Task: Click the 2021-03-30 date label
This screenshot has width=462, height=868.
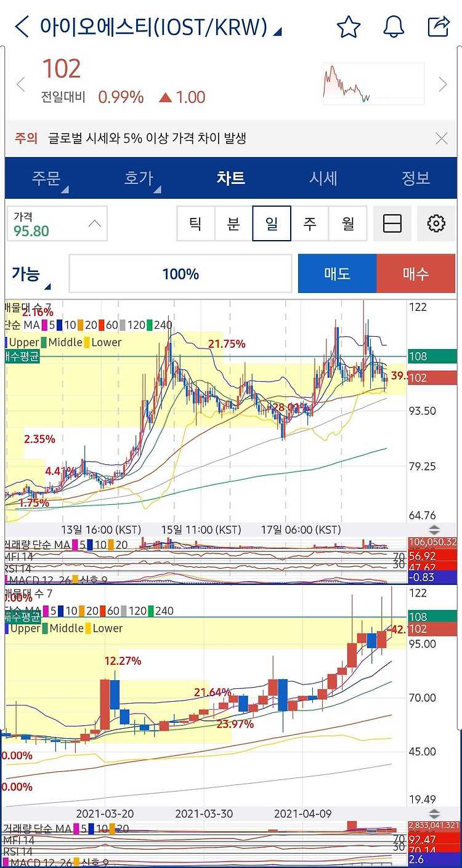Action: pos(204,814)
